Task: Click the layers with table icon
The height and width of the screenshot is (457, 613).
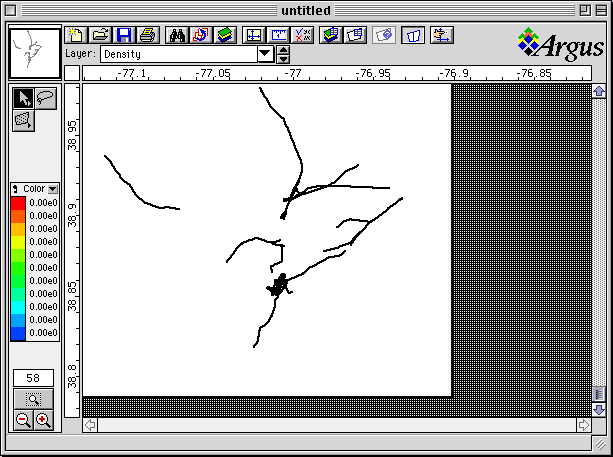Action: pos(331,35)
